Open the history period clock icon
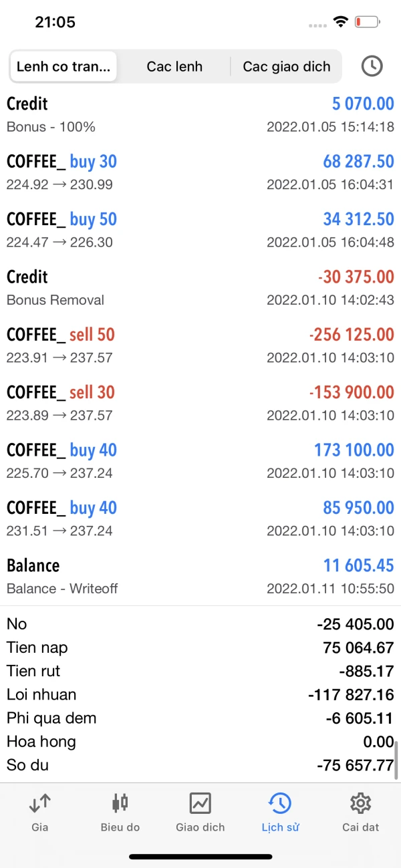 pos(372,66)
